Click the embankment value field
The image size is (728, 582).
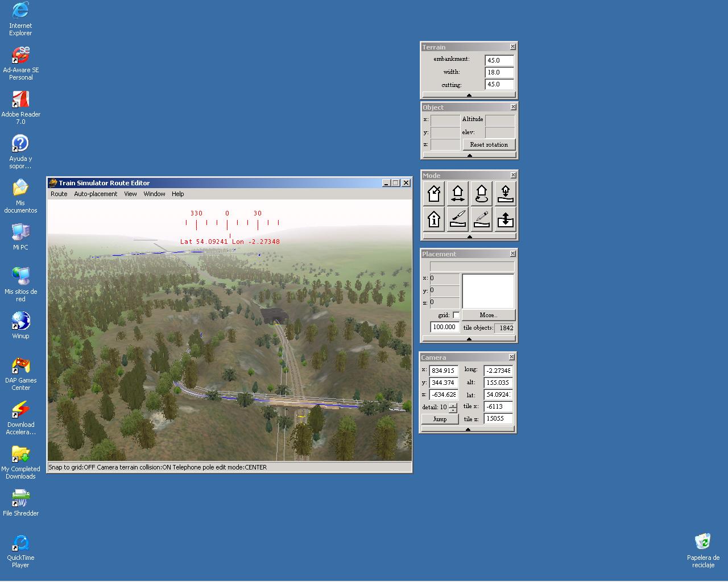click(499, 60)
